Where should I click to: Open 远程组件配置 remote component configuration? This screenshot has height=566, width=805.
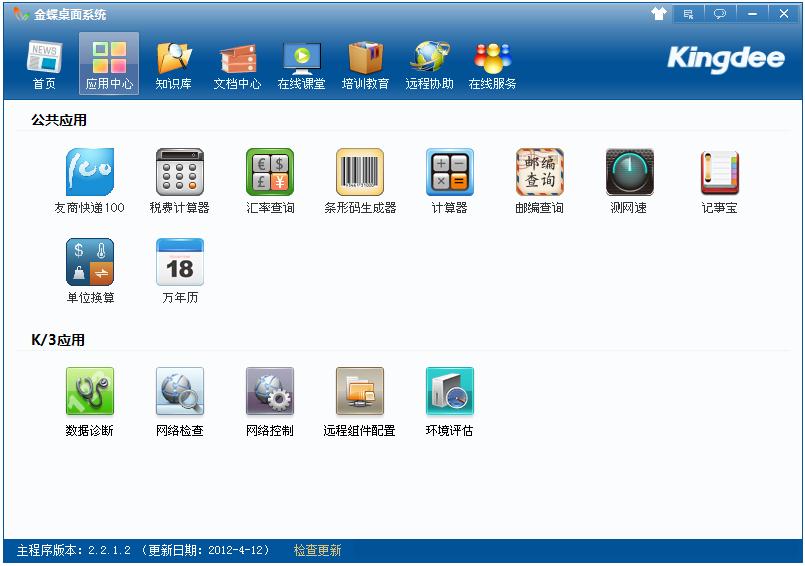[360, 391]
